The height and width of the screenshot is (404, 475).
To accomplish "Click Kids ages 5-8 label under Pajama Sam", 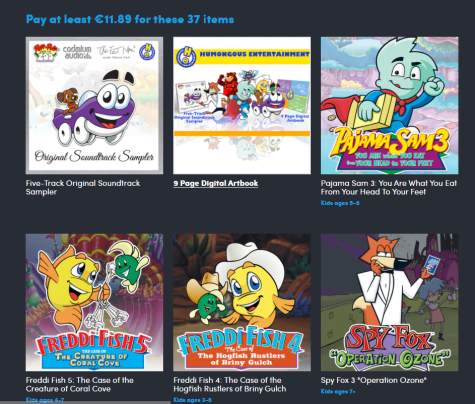I will point(340,203).
